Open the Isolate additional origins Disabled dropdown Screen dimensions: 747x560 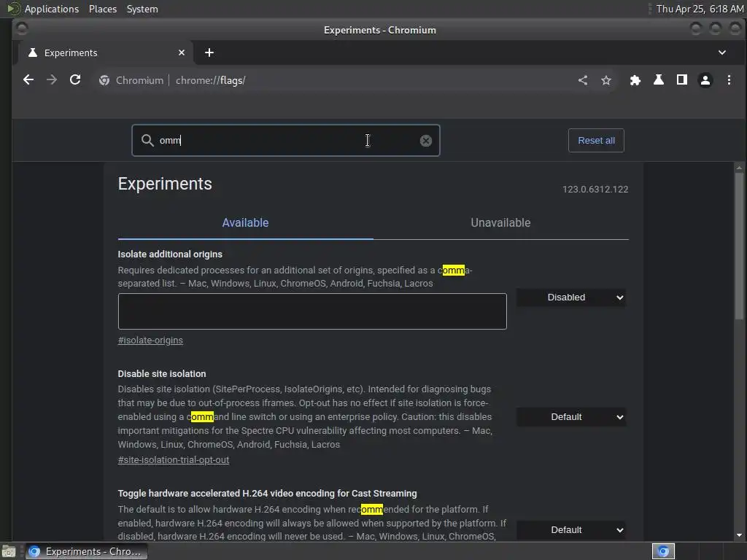(571, 297)
